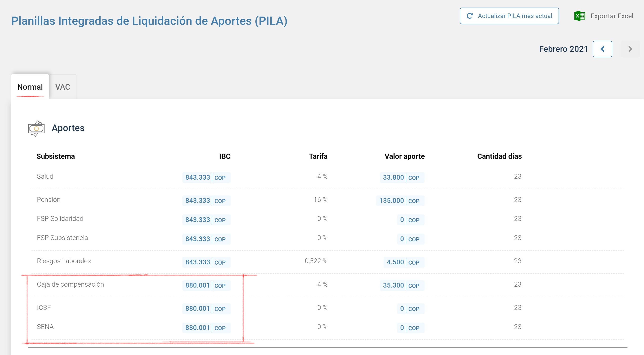Click the Actualizar PILA mes actual icon
This screenshot has width=644, height=355.
[471, 16]
